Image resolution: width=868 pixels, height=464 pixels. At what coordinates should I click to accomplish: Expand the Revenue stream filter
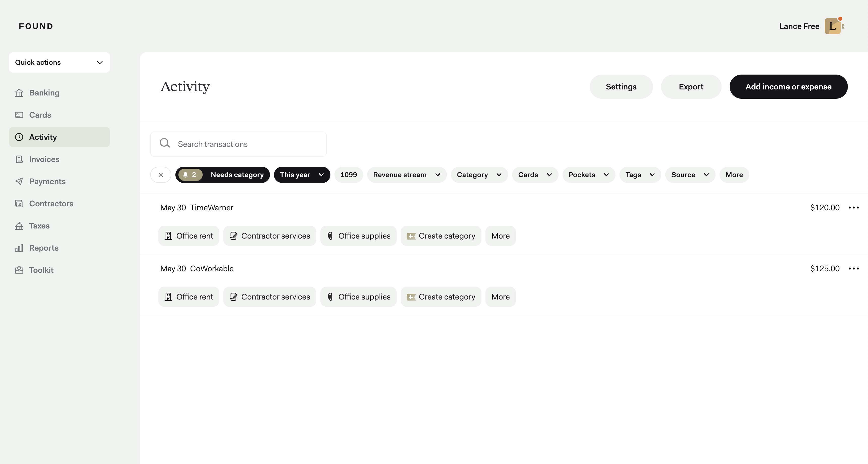[x=406, y=175]
